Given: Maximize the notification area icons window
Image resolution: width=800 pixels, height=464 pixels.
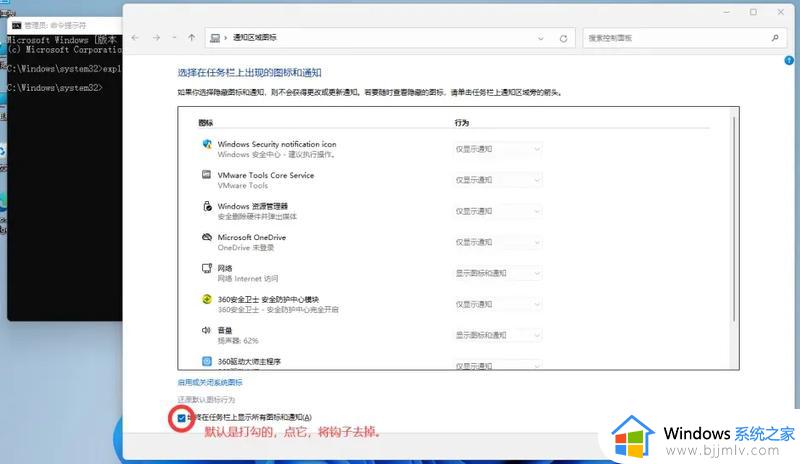Looking at the screenshot, I should (x=753, y=12).
